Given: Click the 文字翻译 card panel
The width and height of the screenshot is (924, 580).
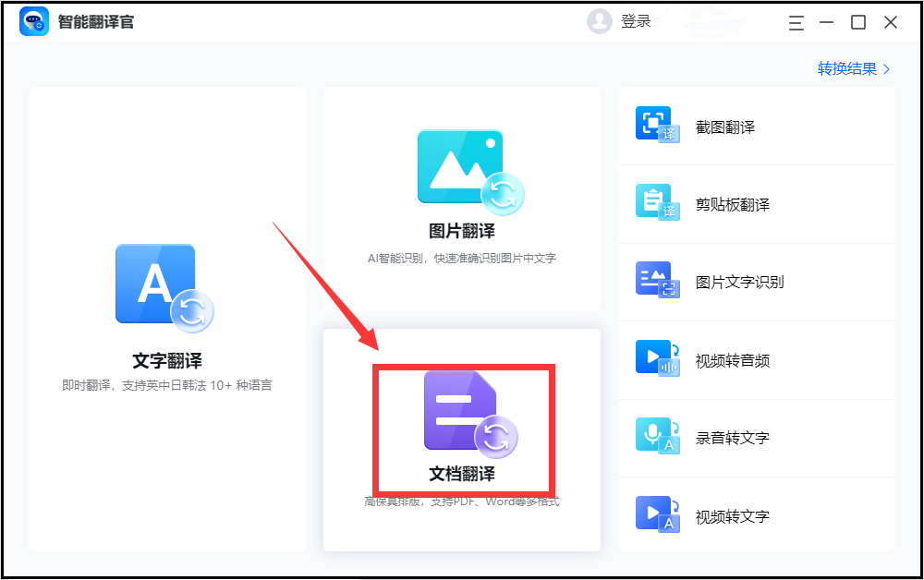Looking at the screenshot, I should (166, 323).
